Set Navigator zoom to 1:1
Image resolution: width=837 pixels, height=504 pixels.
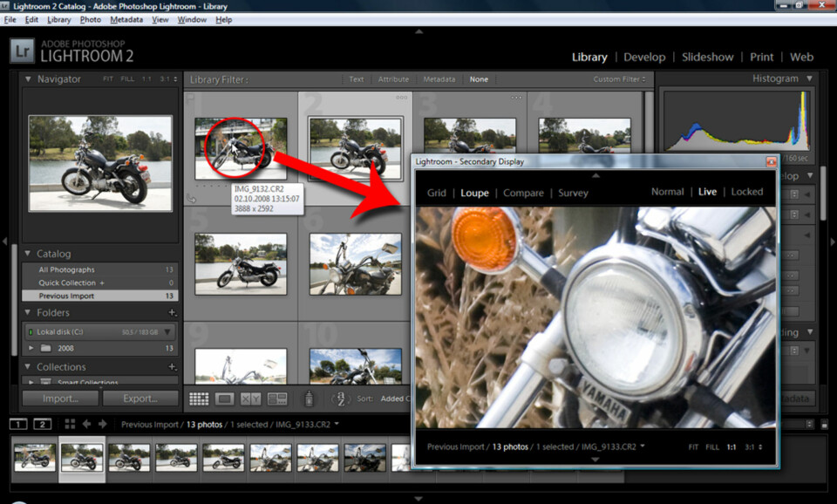coord(146,79)
